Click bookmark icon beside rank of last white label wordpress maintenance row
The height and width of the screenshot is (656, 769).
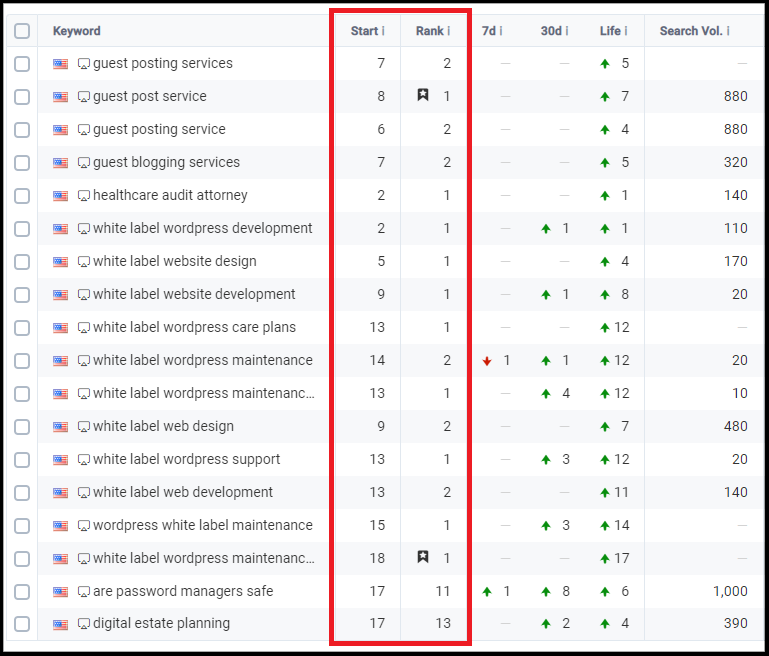pos(423,558)
